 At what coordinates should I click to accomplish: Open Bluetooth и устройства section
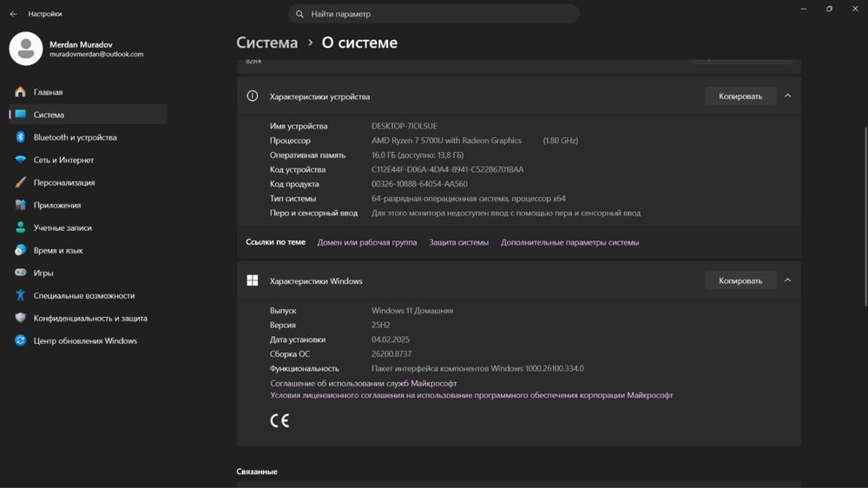pos(88,137)
